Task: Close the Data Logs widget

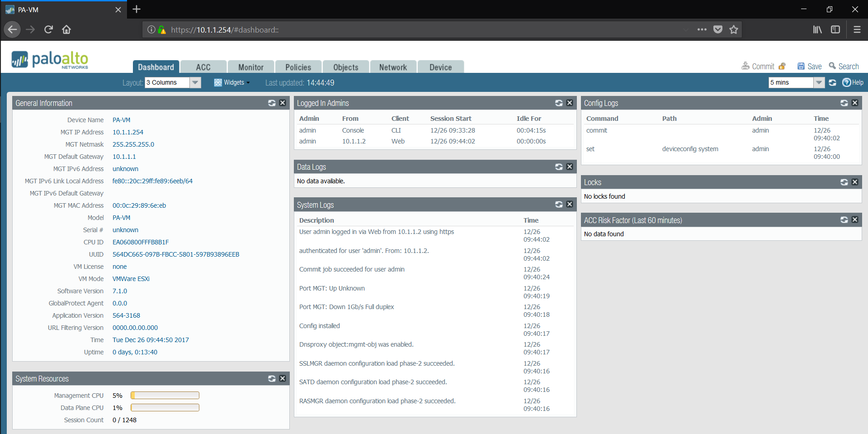Action: click(570, 167)
